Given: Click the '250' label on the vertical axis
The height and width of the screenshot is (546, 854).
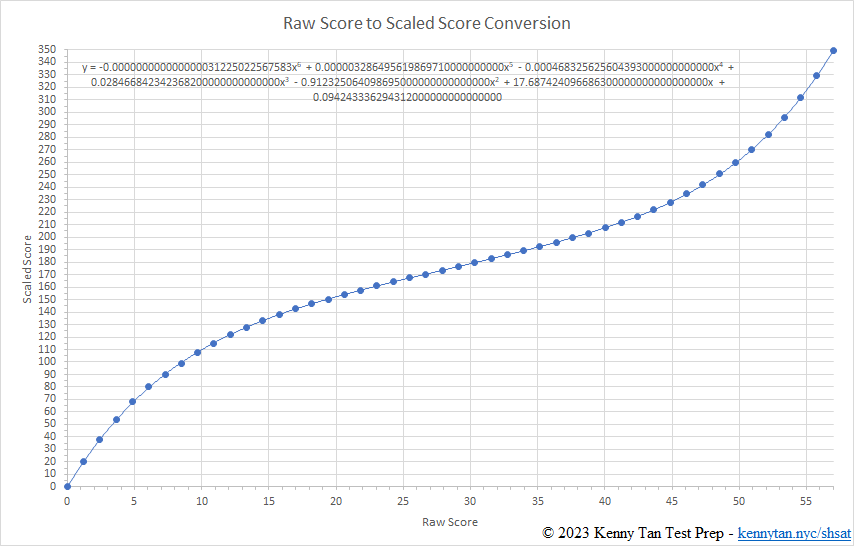Looking at the screenshot, I should click(47, 174).
